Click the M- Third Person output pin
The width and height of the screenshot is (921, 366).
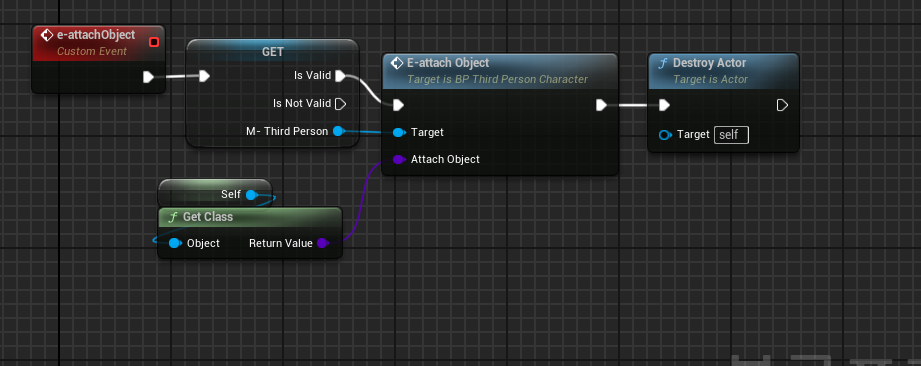[x=338, y=131]
